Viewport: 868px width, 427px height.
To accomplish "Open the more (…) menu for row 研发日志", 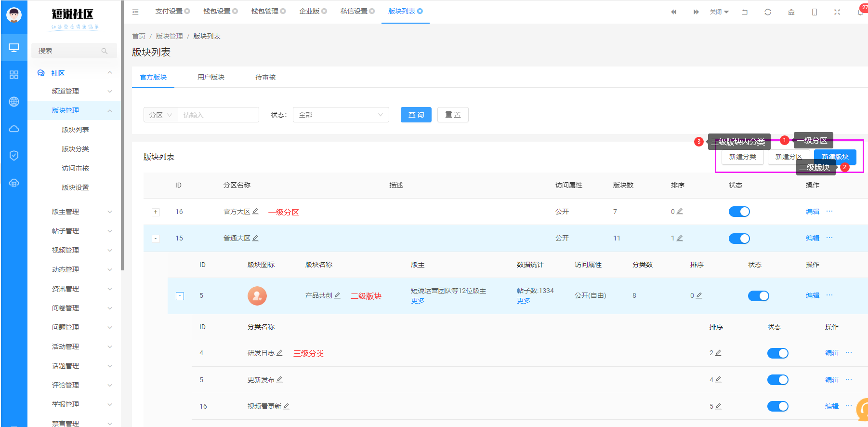I will coord(849,352).
